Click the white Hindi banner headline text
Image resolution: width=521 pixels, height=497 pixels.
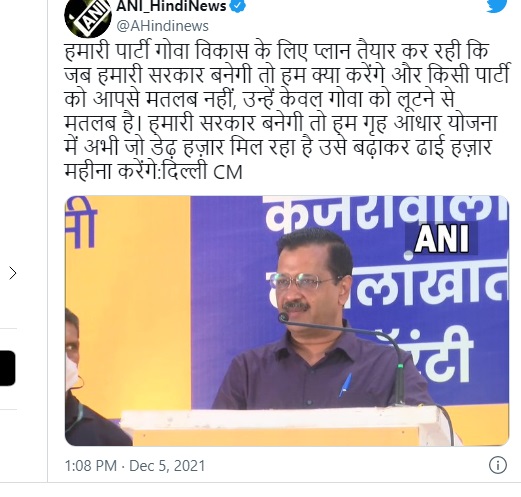tap(386, 214)
